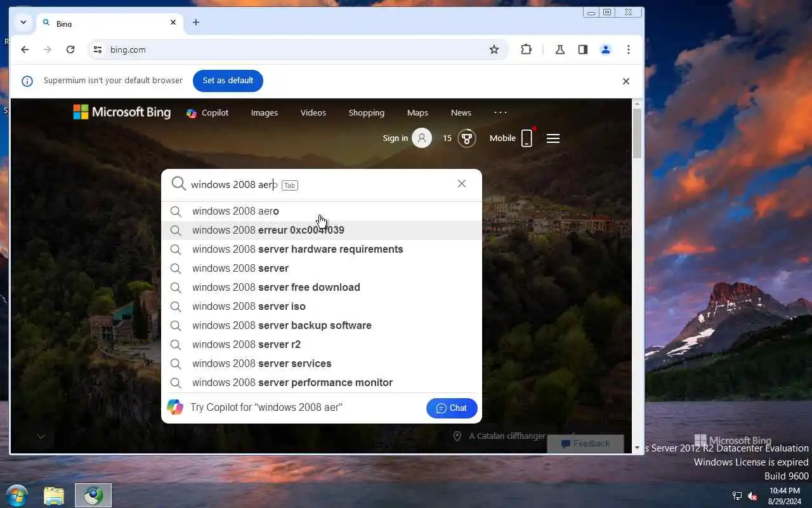Open Bing hamburger settings menu
This screenshot has width=812, height=508.
click(x=553, y=138)
